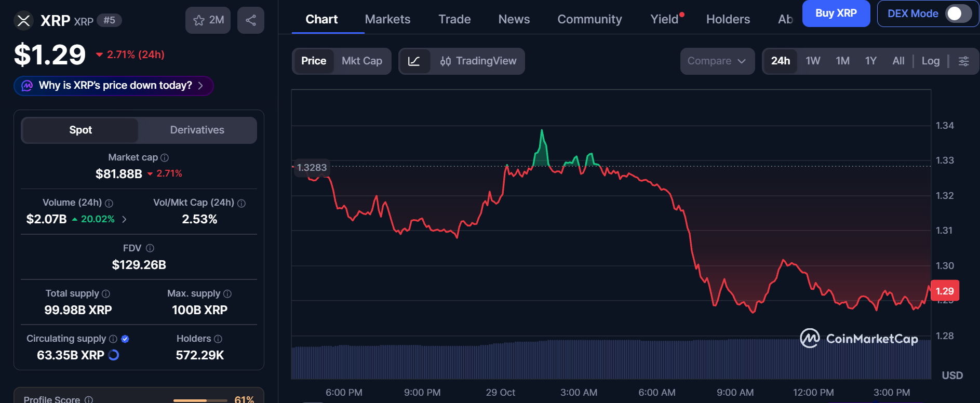Switch to Derivatives view
Viewport: 980px width, 403px height.
pyautogui.click(x=197, y=130)
